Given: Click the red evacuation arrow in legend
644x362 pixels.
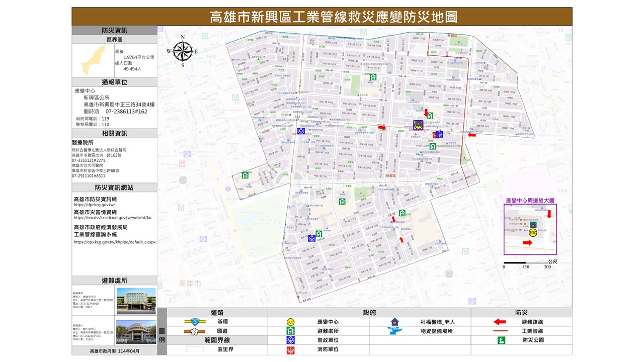Looking at the screenshot, I should 500,322.
